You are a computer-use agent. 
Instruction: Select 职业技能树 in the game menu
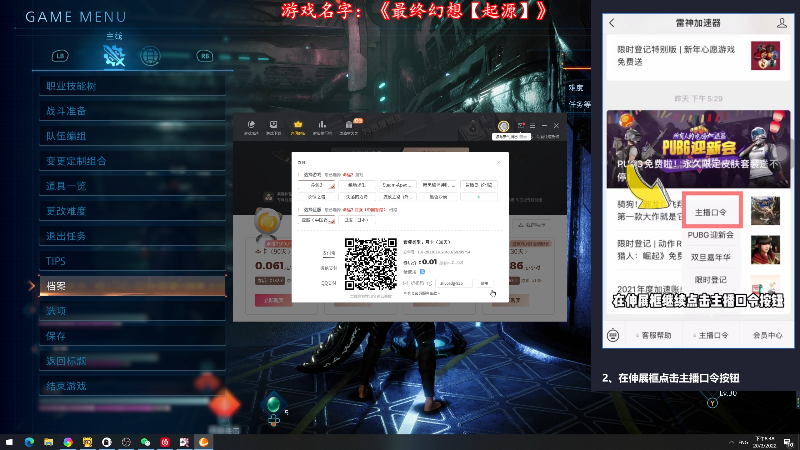point(132,86)
